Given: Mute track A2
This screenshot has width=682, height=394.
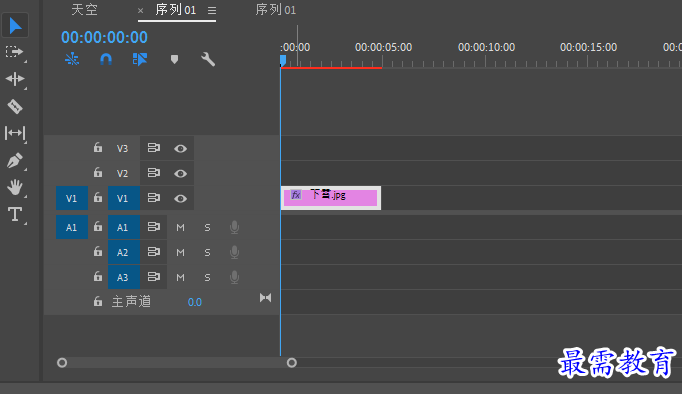Looking at the screenshot, I should (181, 253).
